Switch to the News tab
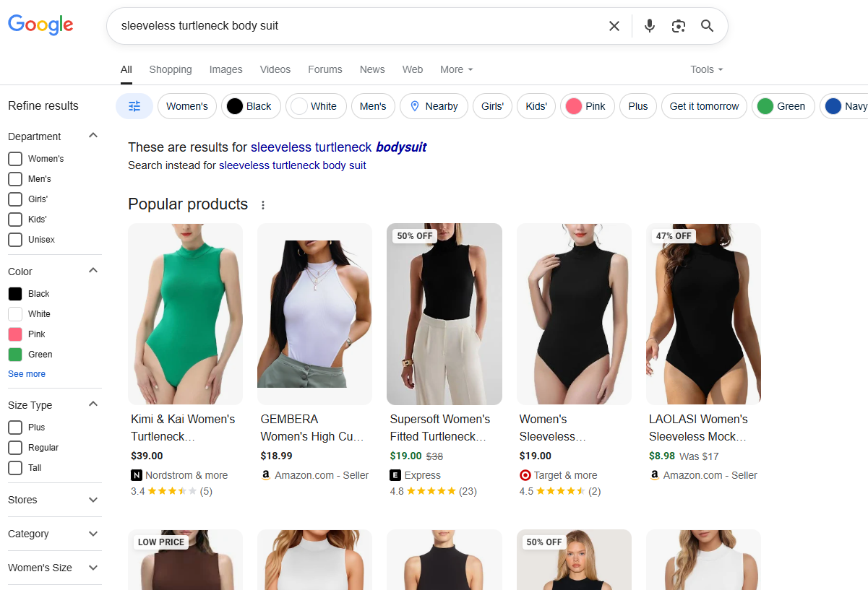 tap(372, 69)
